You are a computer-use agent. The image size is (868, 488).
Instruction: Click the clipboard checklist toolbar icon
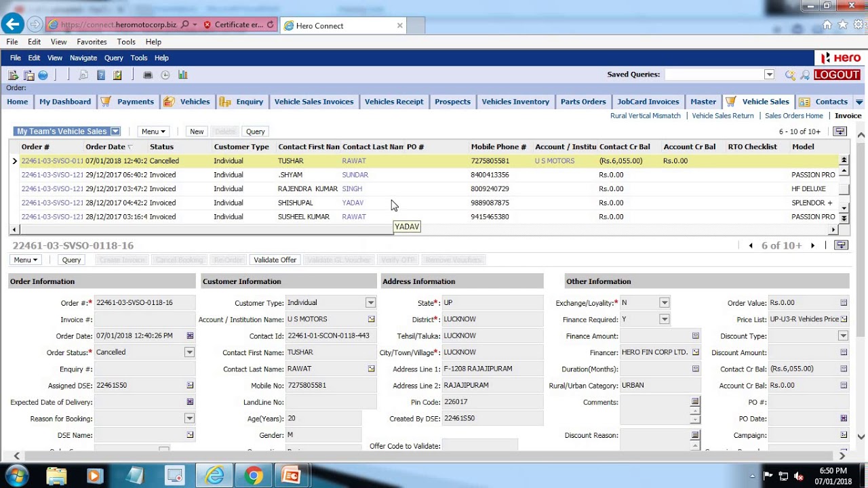click(x=117, y=75)
